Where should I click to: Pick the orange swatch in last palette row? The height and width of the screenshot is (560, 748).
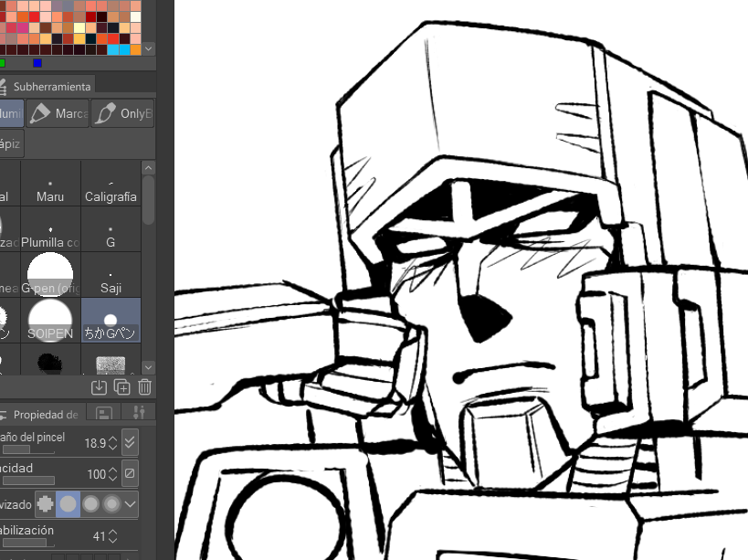point(135,49)
